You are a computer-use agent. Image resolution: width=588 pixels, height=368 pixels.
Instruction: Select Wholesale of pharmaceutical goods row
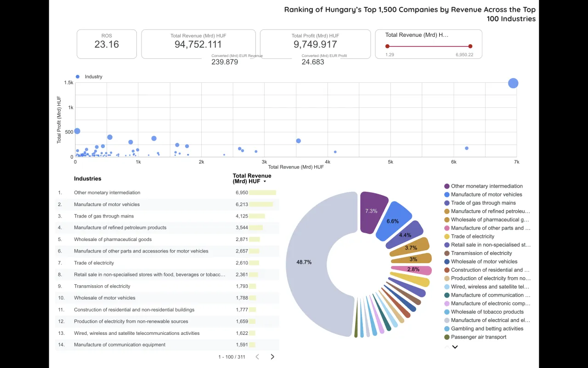click(x=167, y=239)
